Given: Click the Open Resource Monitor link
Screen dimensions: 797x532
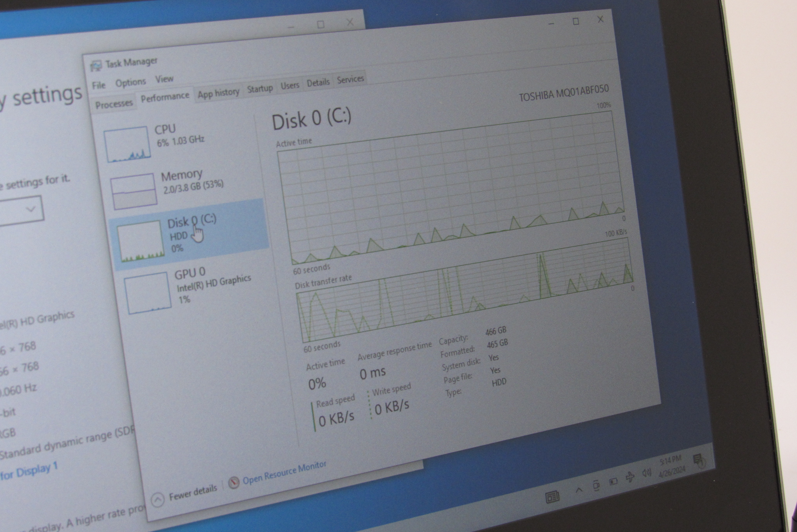Looking at the screenshot, I should [x=284, y=473].
